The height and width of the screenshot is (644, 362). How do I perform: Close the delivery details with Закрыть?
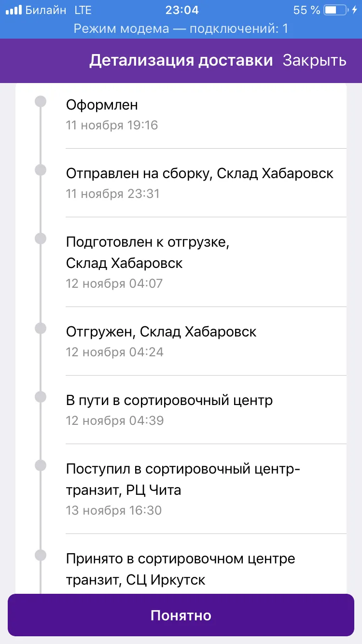[x=314, y=60]
